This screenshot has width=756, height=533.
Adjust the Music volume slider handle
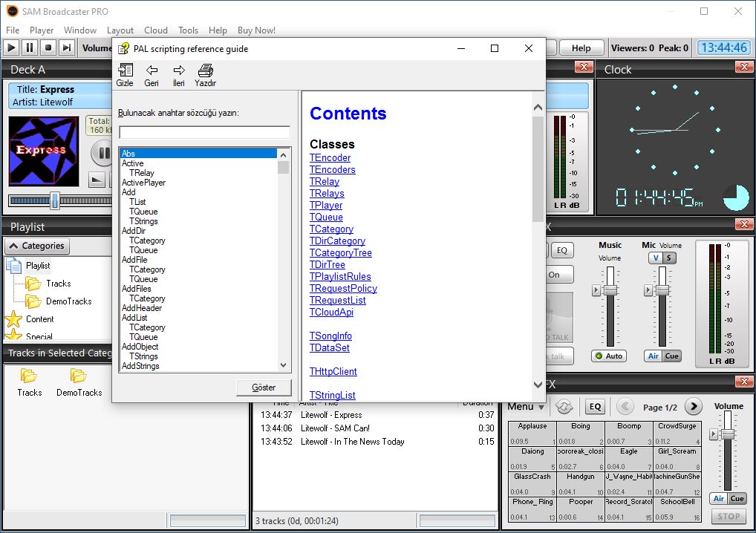coord(610,290)
